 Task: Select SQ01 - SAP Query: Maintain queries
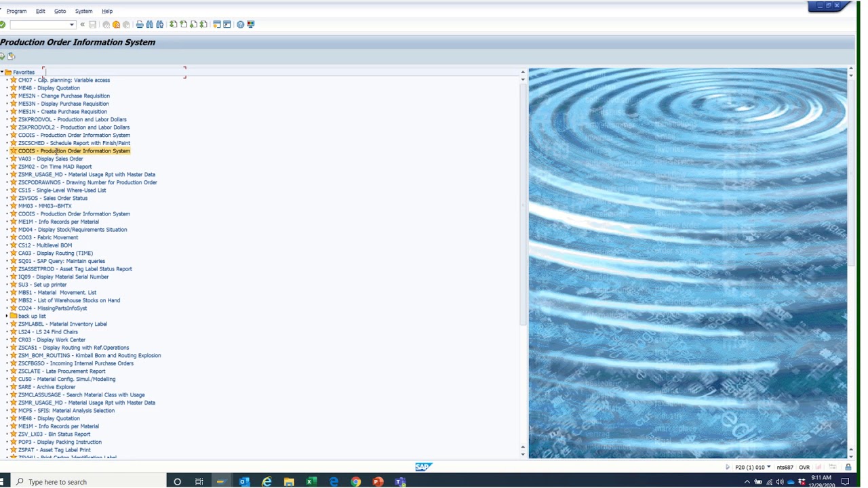click(x=62, y=261)
